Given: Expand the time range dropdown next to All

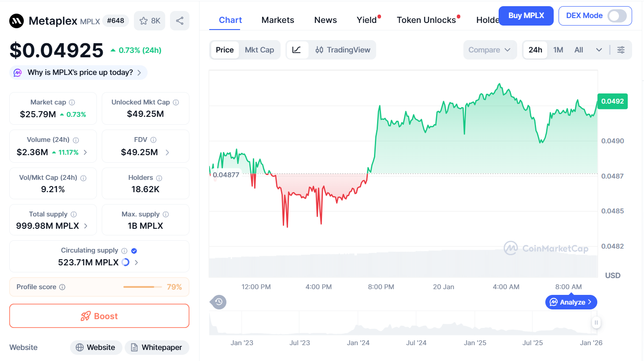Looking at the screenshot, I should coord(599,50).
